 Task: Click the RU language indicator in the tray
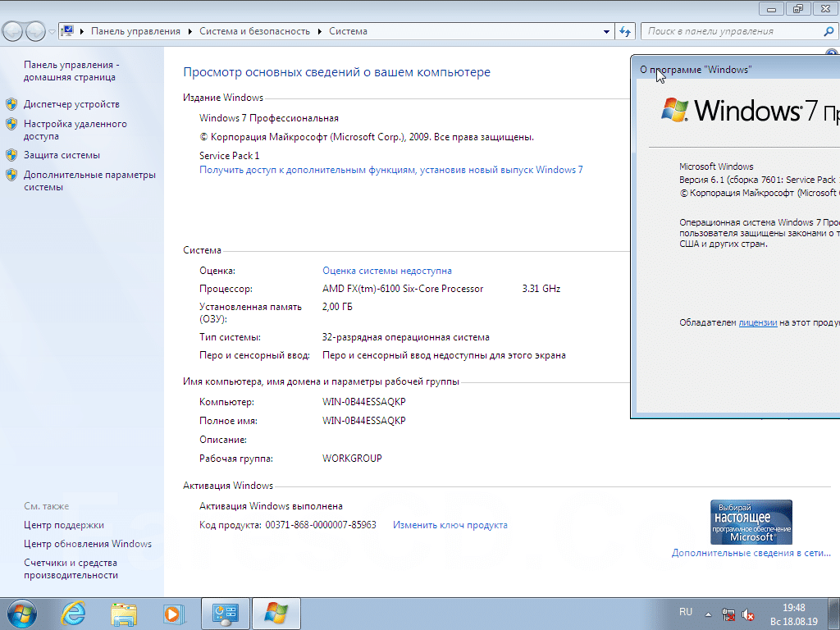point(686,612)
